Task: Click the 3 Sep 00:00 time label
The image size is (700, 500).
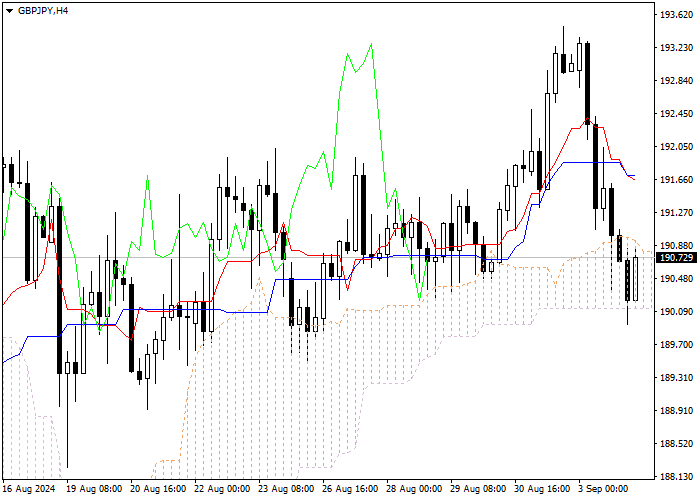Action: click(x=604, y=489)
